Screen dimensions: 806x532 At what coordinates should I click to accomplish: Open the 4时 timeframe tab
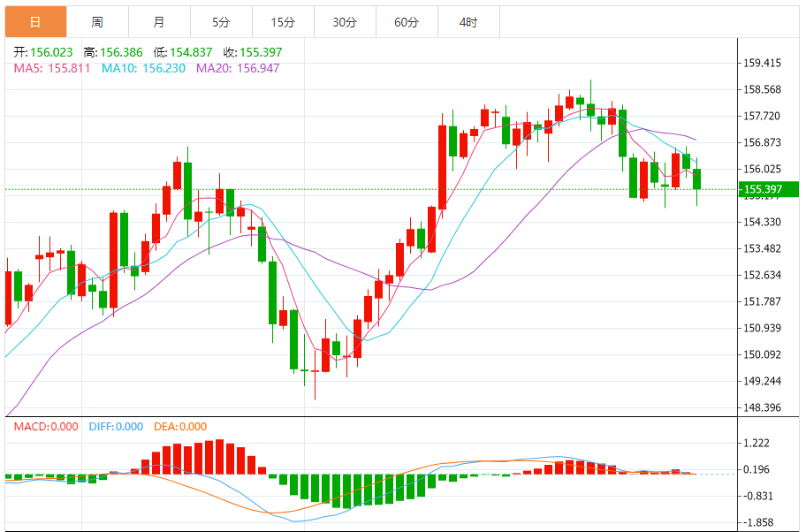coord(468,22)
